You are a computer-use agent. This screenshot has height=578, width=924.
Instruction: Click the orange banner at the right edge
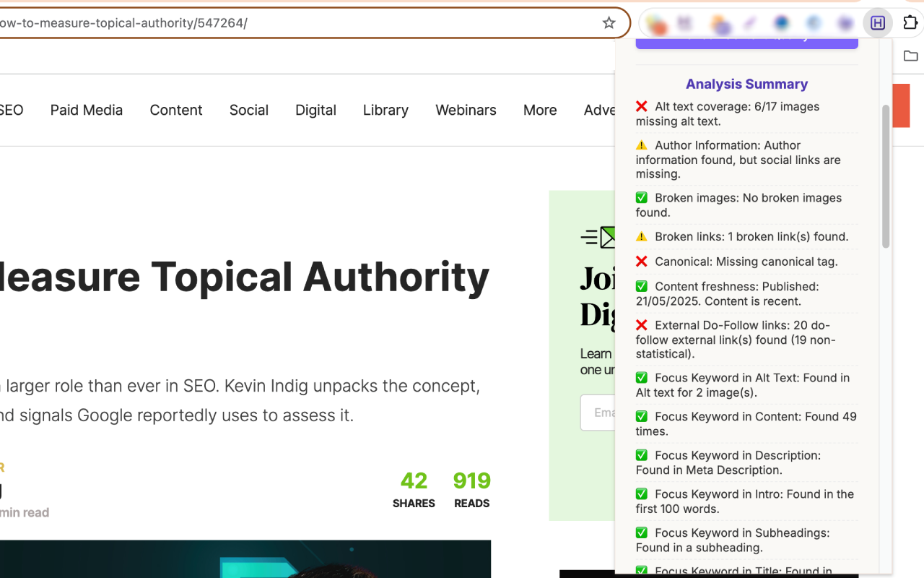(x=902, y=105)
